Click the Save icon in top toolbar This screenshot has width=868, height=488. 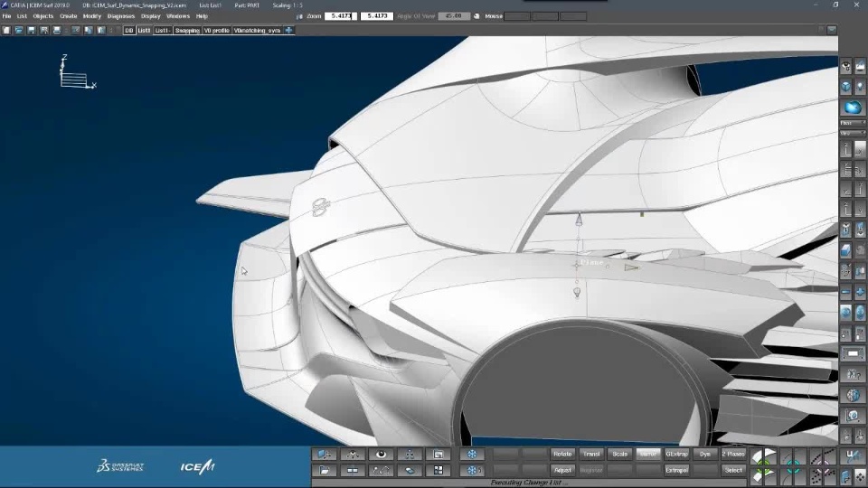tap(32, 31)
